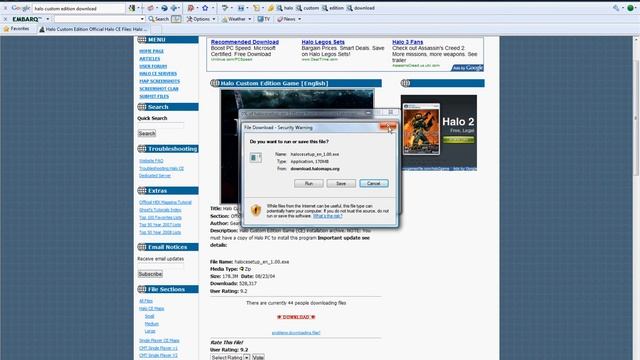Open the HALO CE SERVERS menu link
Viewport: 640px width, 360px height.
[x=158, y=73]
